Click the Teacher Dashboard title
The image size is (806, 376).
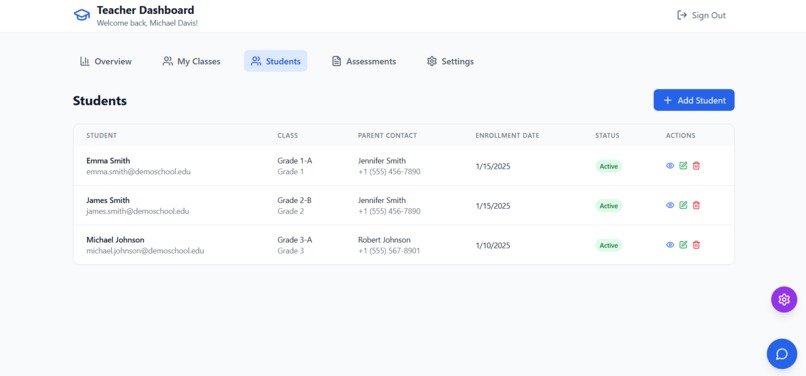click(x=145, y=10)
